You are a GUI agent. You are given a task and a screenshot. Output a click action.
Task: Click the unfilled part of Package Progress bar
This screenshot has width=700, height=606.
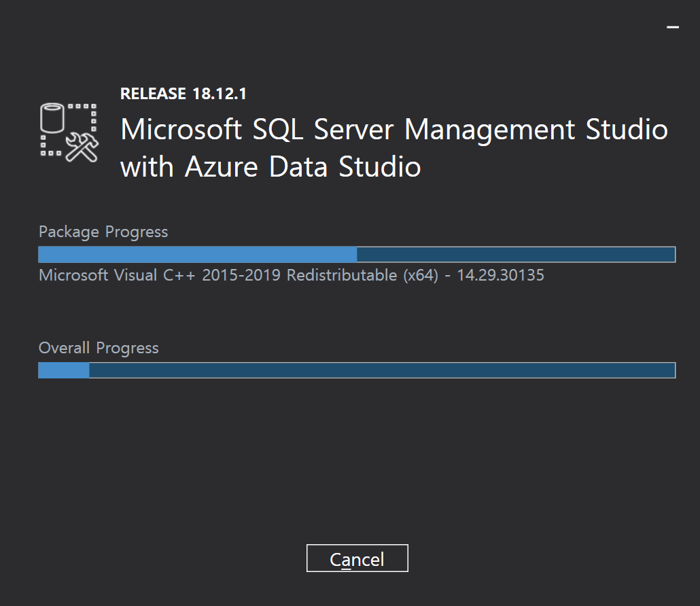tap(515, 254)
